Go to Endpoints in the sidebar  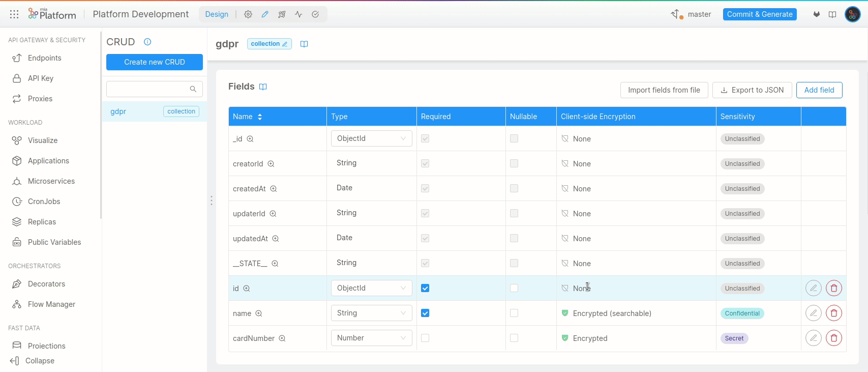[x=45, y=58]
